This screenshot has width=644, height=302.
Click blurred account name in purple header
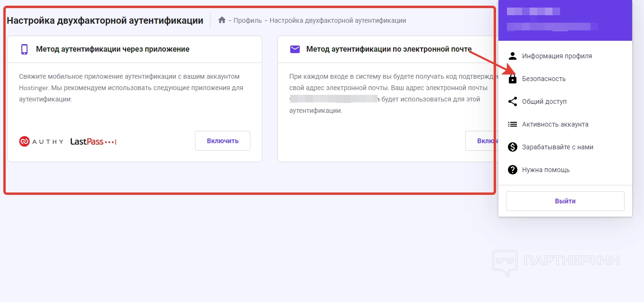click(x=534, y=11)
